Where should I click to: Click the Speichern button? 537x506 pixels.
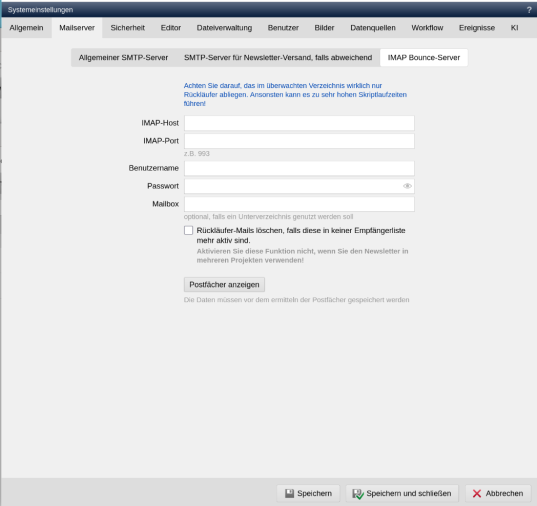(308, 493)
